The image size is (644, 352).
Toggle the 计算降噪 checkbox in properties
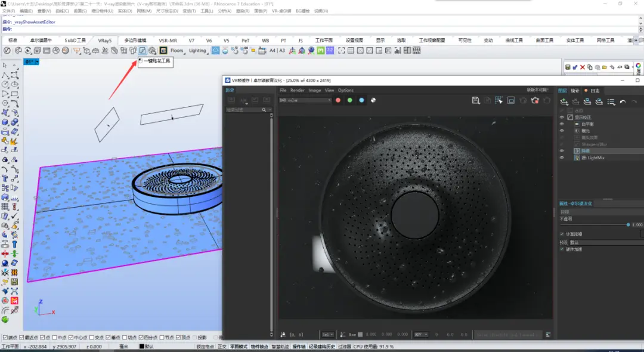pyautogui.click(x=562, y=234)
